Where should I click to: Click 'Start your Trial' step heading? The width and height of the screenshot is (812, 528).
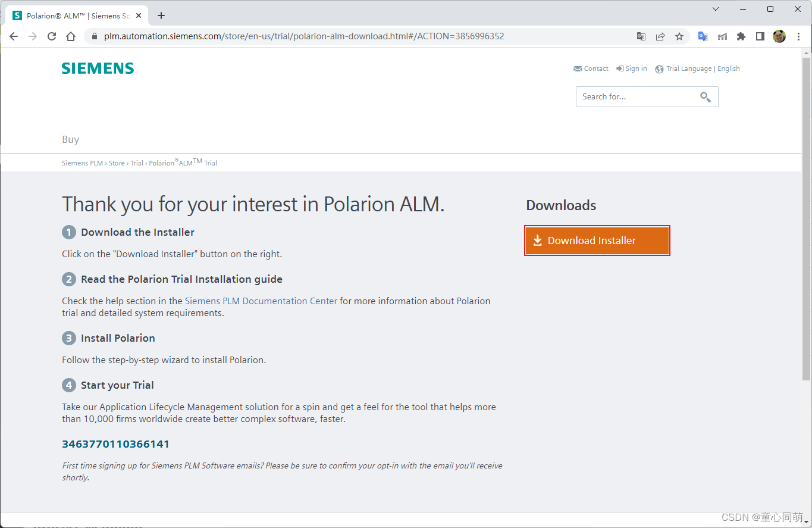tap(117, 385)
